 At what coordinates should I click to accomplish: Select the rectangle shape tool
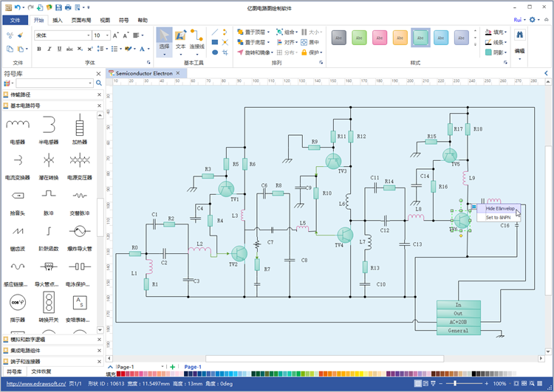click(214, 42)
